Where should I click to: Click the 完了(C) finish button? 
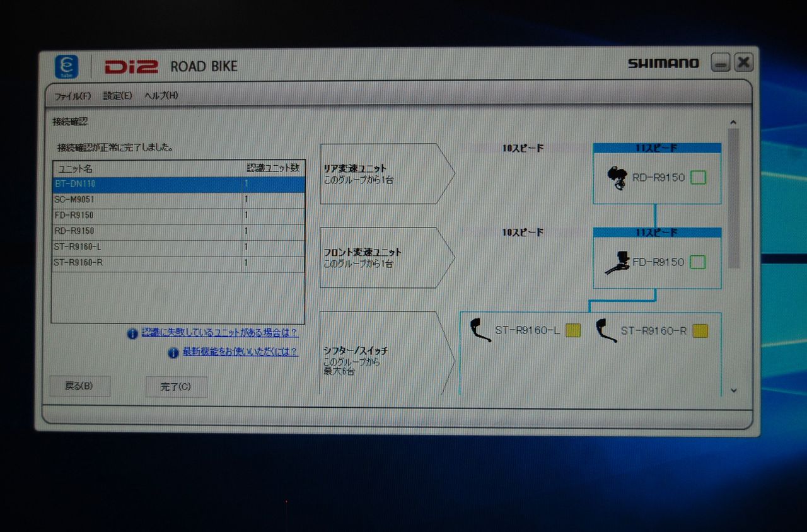176,387
